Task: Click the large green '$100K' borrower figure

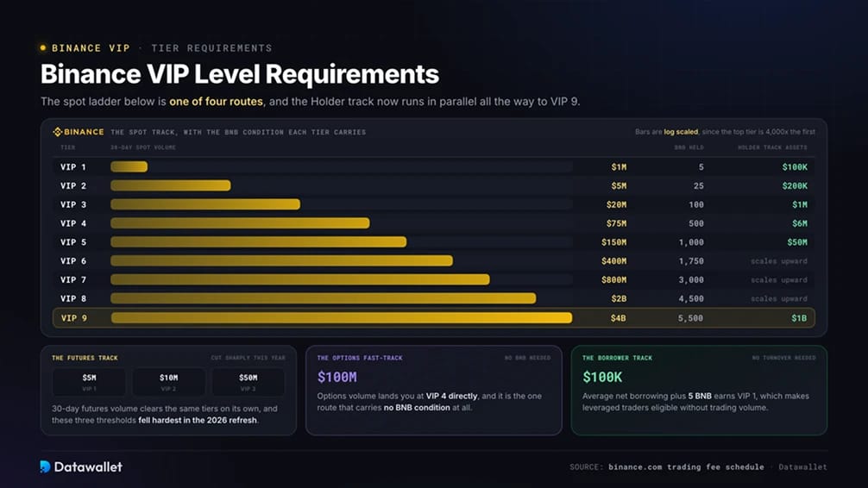Action: 602,378
